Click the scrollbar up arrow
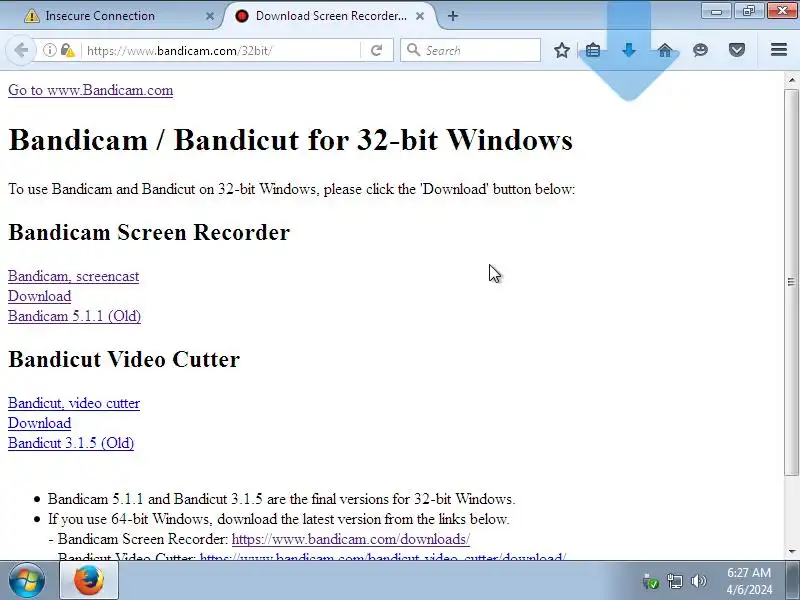The width and height of the screenshot is (800, 600). (x=792, y=80)
